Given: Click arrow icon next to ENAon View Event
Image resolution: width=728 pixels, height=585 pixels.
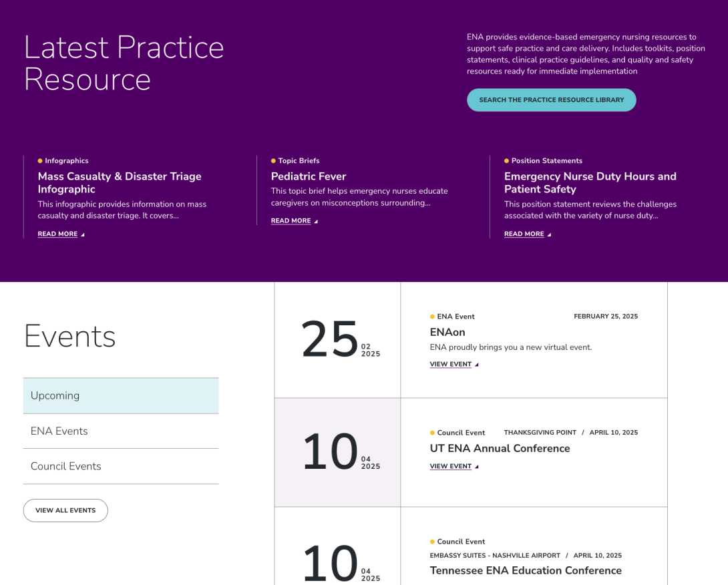Looking at the screenshot, I should tap(476, 365).
